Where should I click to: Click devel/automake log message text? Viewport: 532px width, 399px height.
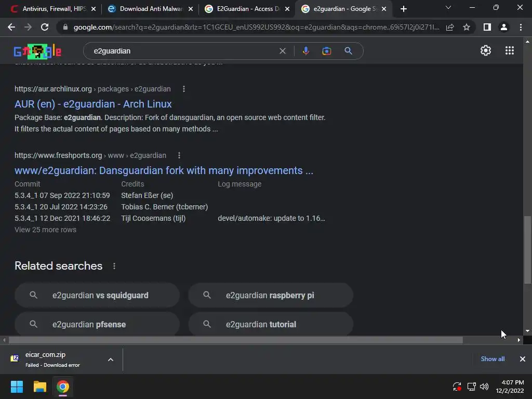(x=271, y=218)
